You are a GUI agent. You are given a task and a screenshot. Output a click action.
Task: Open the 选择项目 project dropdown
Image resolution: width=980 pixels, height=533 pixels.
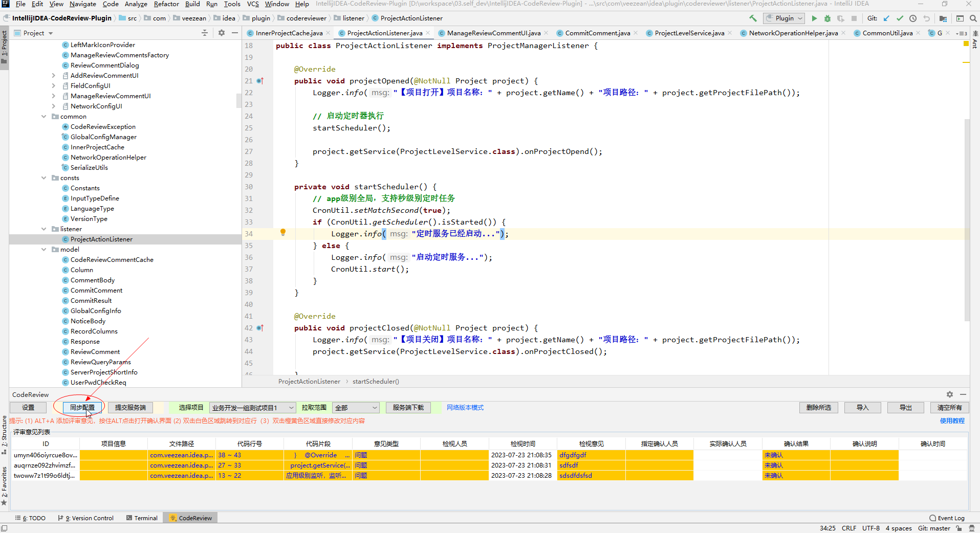point(253,408)
